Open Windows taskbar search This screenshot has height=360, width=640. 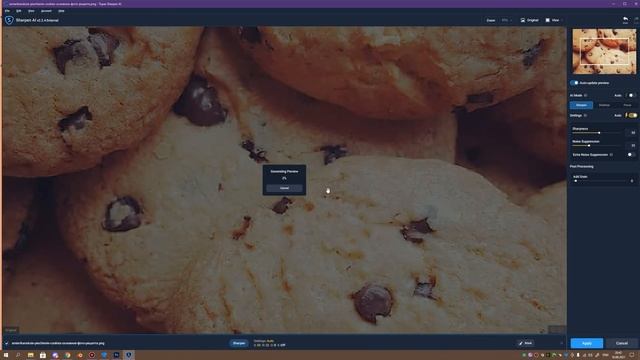click(x=18, y=355)
